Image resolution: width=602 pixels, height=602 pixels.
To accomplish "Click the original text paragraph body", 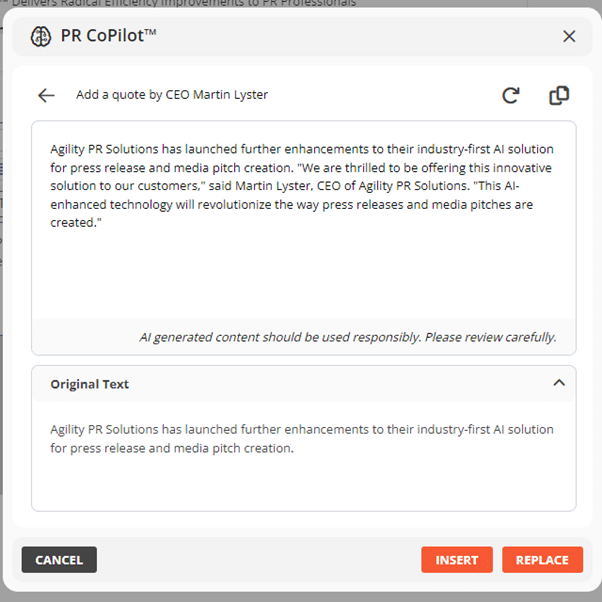I will (301, 438).
